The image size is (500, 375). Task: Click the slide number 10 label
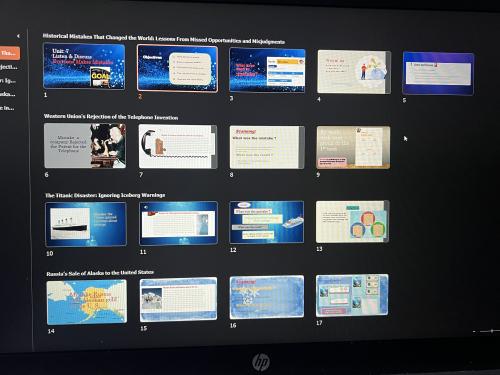[x=50, y=254]
